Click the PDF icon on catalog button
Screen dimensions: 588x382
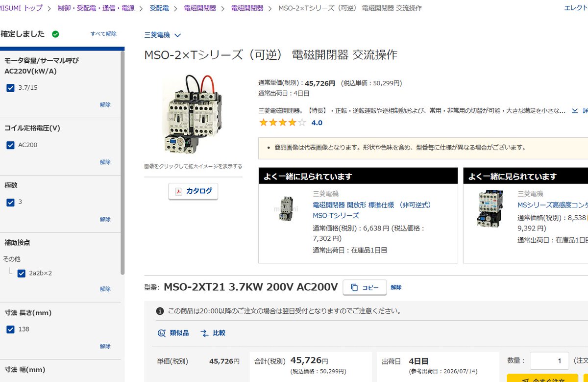coord(179,191)
